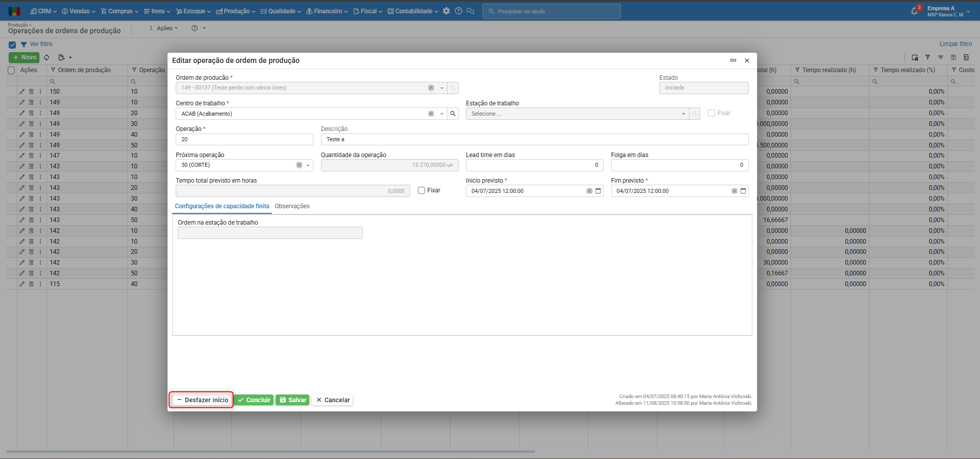Select Configurações de capacidade finita tab

(222, 206)
